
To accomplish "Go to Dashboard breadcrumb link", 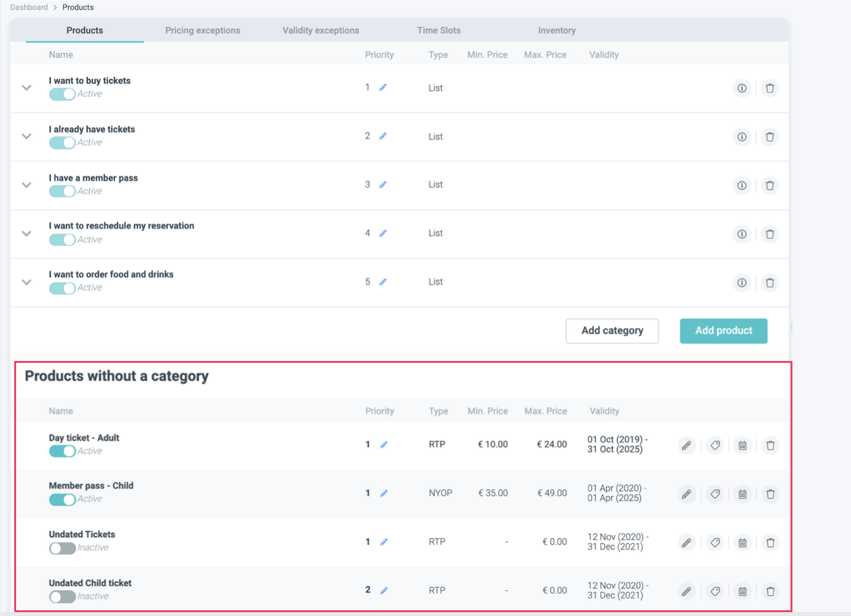I will coord(29,7).
